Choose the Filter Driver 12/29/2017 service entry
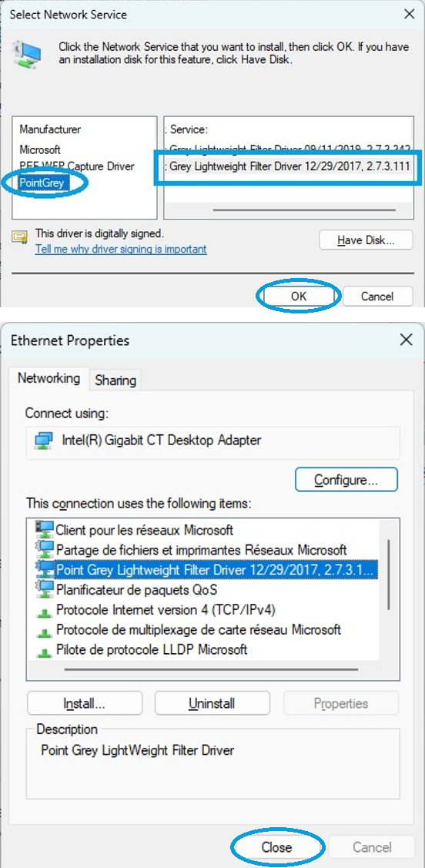425x868 pixels. pos(289,166)
